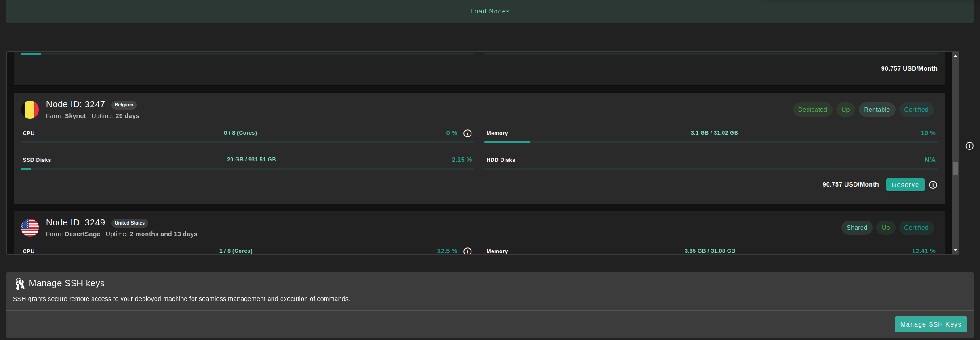Screen dimensions: 980x340
Task: Reserve node 3247
Action: tap(905, 185)
